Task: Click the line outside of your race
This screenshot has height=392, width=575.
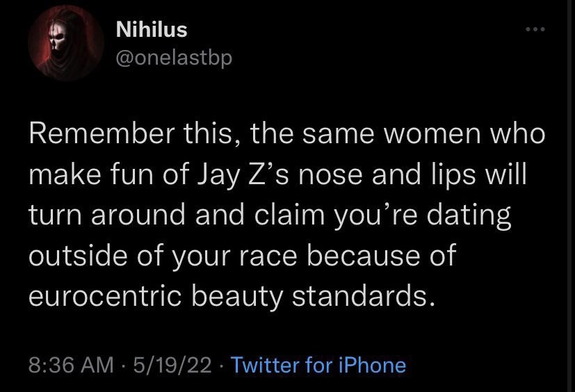Action: pos(243,256)
